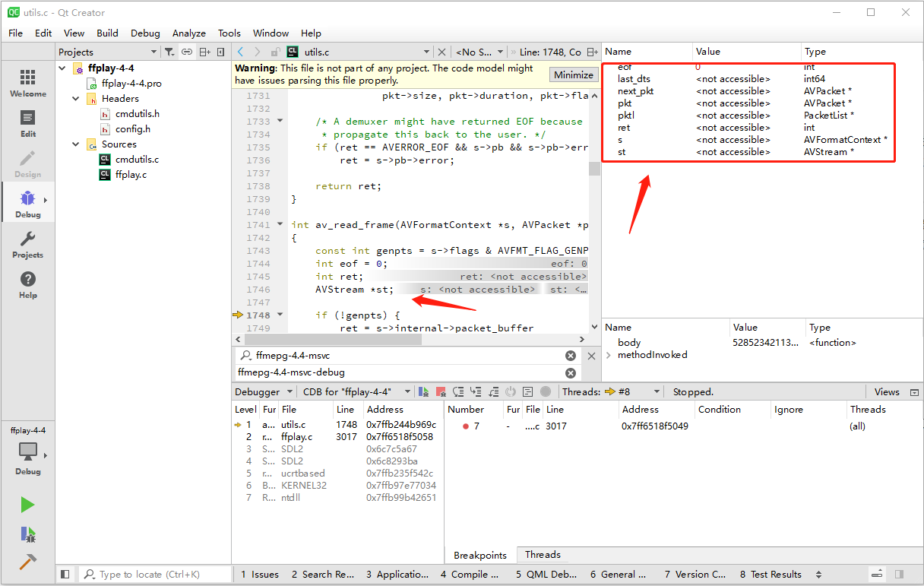Open the Welcome mode in sidebar

(x=27, y=83)
